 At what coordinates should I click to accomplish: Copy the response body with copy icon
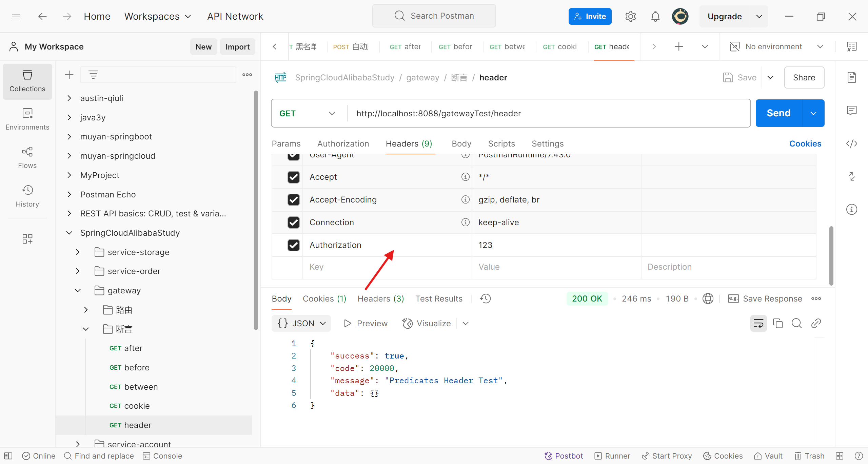(777, 323)
